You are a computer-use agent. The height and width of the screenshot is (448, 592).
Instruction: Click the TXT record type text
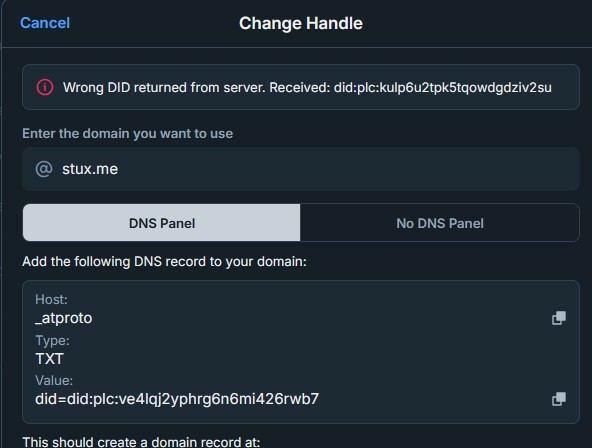(49, 359)
